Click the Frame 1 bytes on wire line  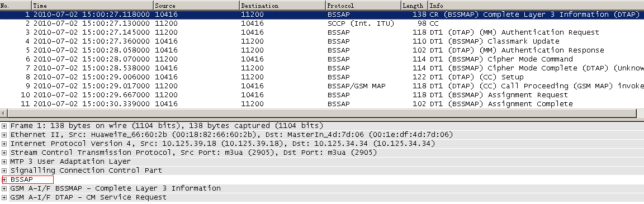[x=167, y=126]
